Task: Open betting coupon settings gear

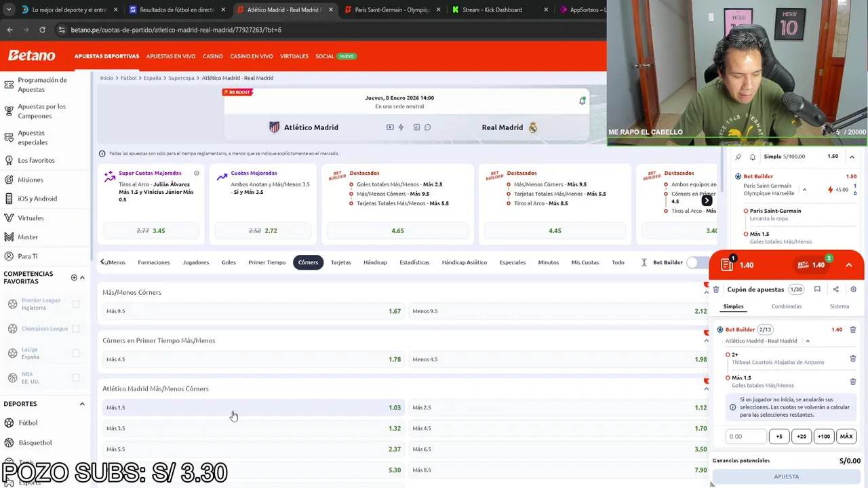Action: tap(853, 289)
